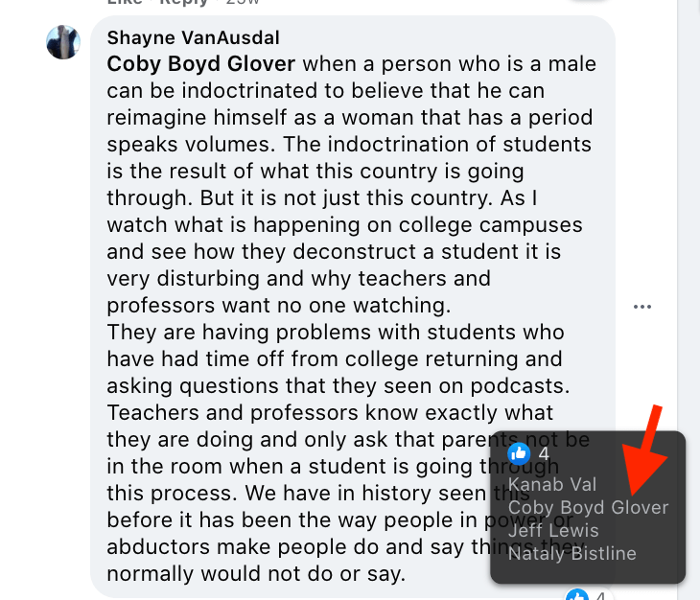Open Shayne VanAusdal's profile picture
The width and height of the screenshot is (700, 600).
click(63, 42)
